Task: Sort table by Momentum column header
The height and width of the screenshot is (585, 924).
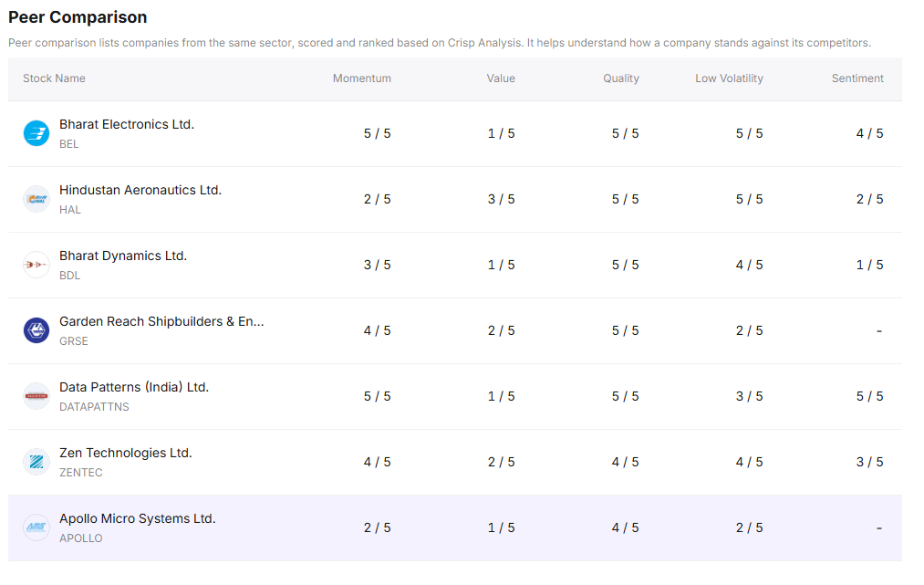Action: (x=361, y=78)
